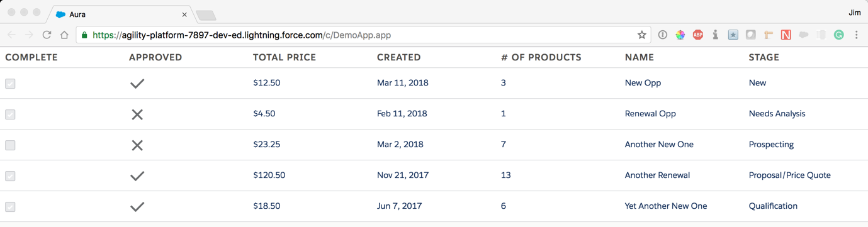This screenshot has height=227, width=868.
Task: Reload the page with the refresh icon
Action: (47, 35)
